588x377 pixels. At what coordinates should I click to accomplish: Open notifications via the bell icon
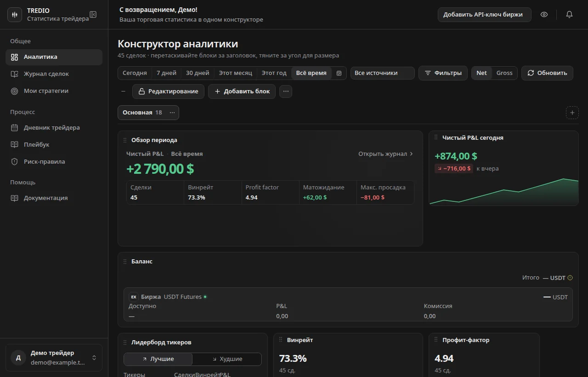point(569,15)
